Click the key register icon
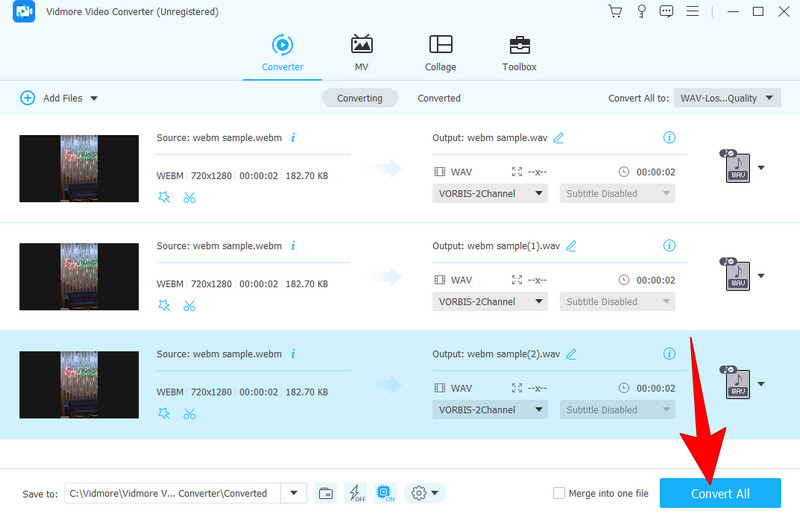Screen dimensions: 800x517 tap(641, 11)
